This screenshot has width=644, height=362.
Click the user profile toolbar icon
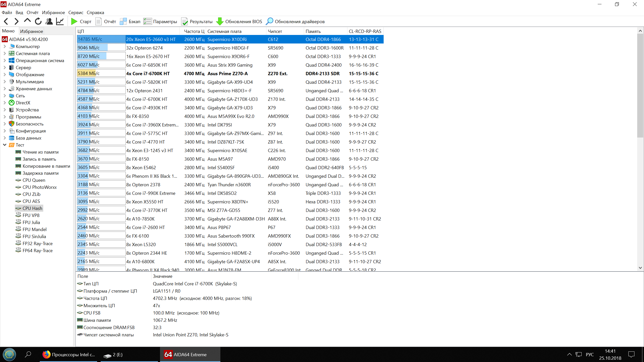point(49,22)
